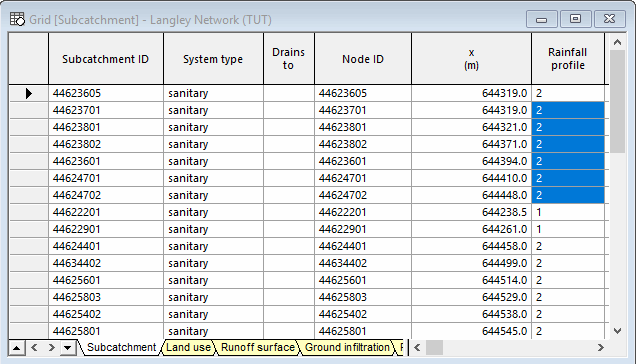Viewport: 636px width, 364px height.
Task: Click the horizontal scrollbar left arrow
Action: coord(417,347)
